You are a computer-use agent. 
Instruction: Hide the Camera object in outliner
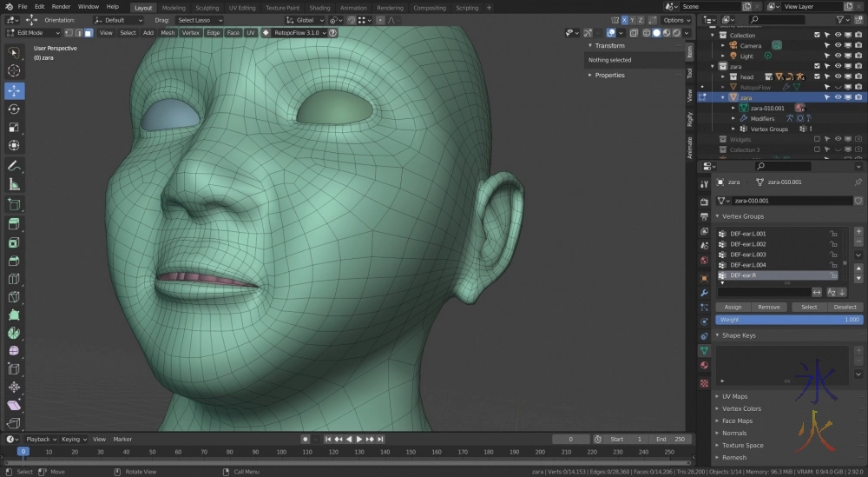point(838,45)
